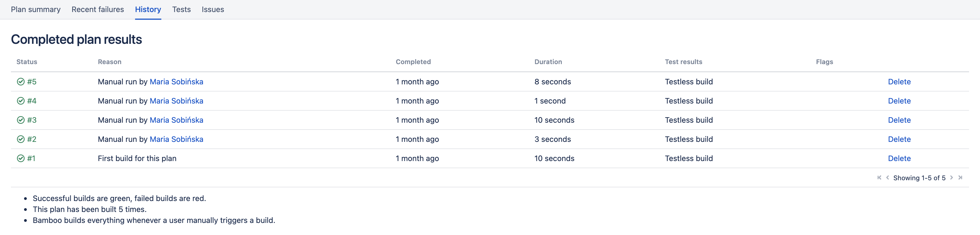Open Maria Sobińska profile in build #4 row
The height and width of the screenshot is (235, 980).
(x=177, y=101)
